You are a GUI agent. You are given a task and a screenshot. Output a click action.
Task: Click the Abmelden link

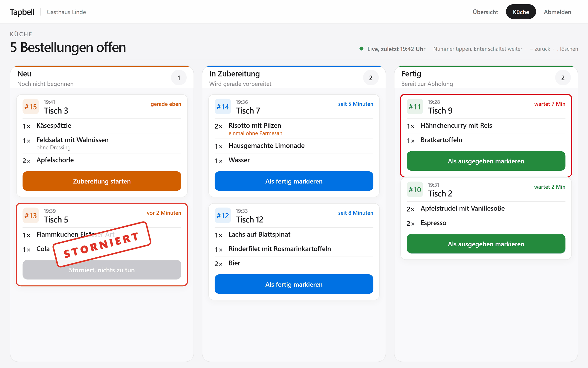tap(557, 12)
